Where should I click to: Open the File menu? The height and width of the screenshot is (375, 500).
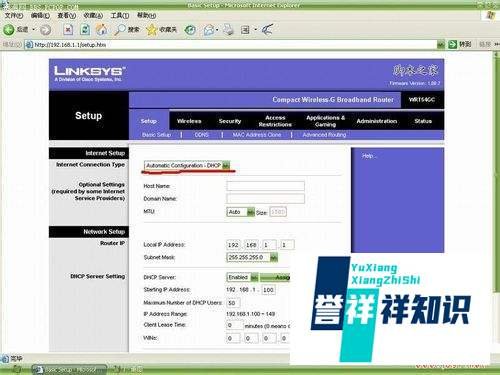coord(14,15)
